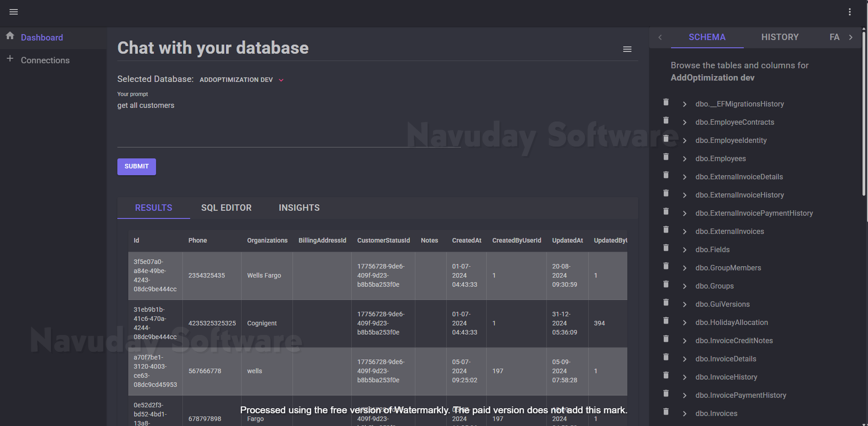
Task: Click the UpdatedAt column header
Action: pyautogui.click(x=567, y=240)
